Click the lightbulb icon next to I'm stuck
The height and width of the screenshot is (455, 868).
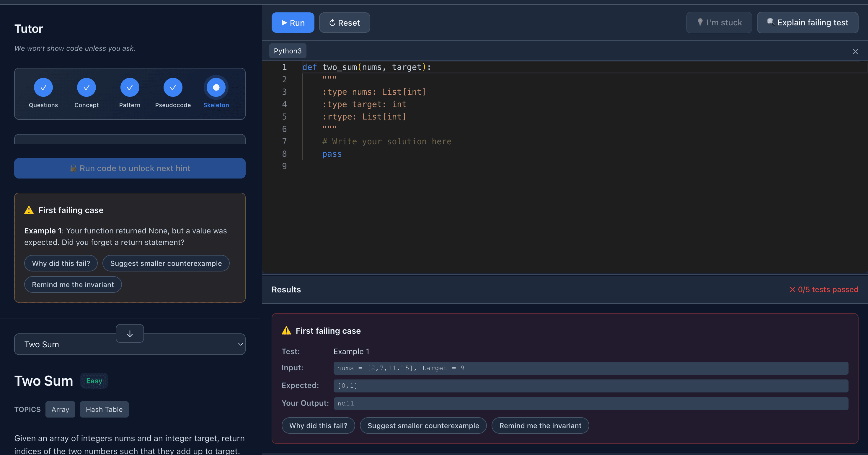pos(700,22)
